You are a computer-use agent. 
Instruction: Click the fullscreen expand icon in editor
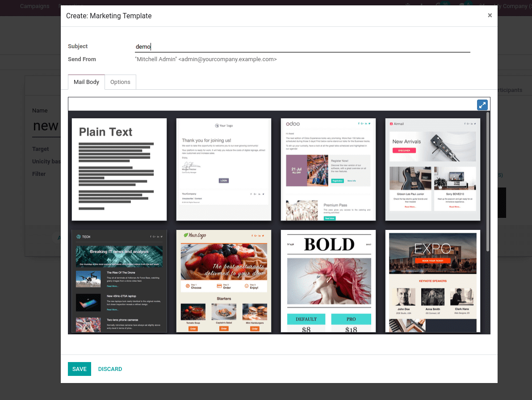(482, 105)
